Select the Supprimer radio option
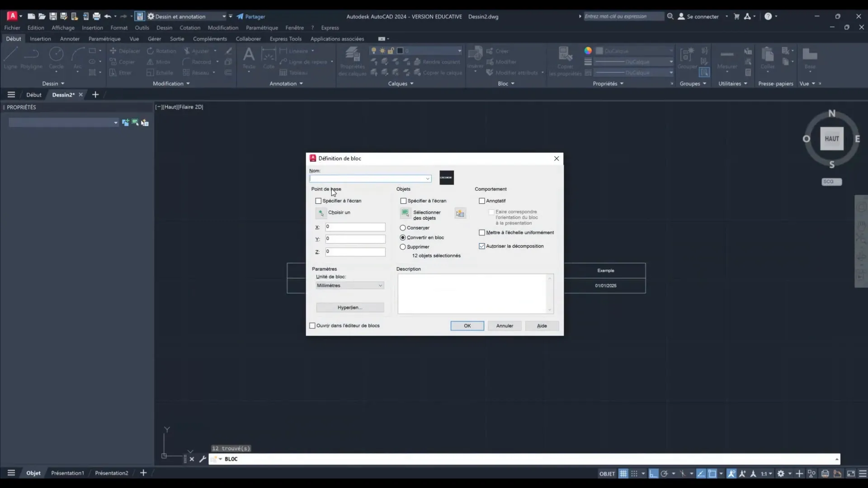 pos(403,247)
